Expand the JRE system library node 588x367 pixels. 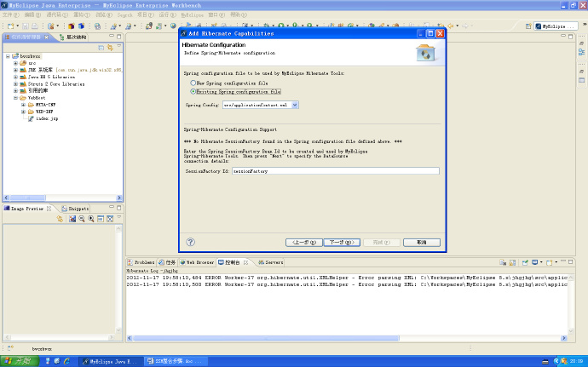point(15,70)
